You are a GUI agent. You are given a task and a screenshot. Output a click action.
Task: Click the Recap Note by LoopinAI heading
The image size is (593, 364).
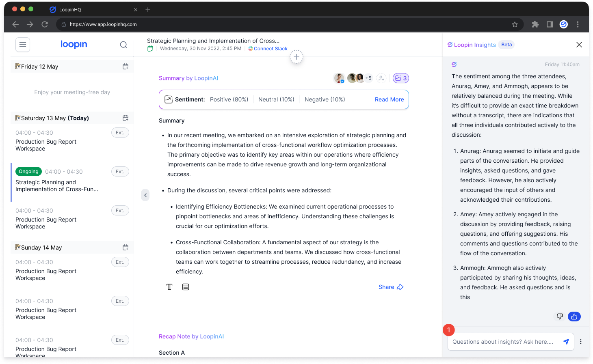pos(191,336)
